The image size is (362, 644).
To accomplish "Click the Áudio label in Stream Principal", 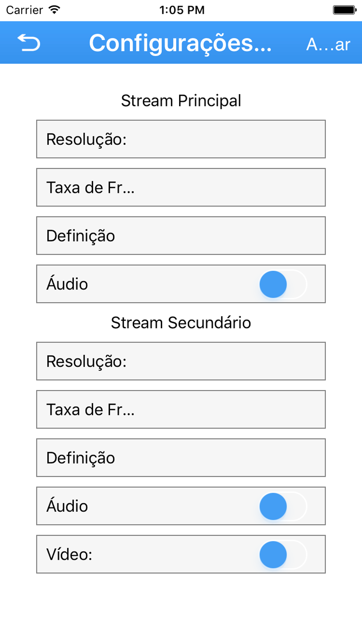I will 67,283.
